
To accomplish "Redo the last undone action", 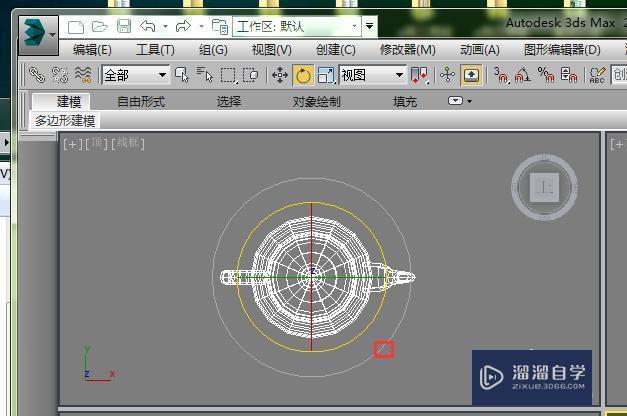I will click(183, 26).
